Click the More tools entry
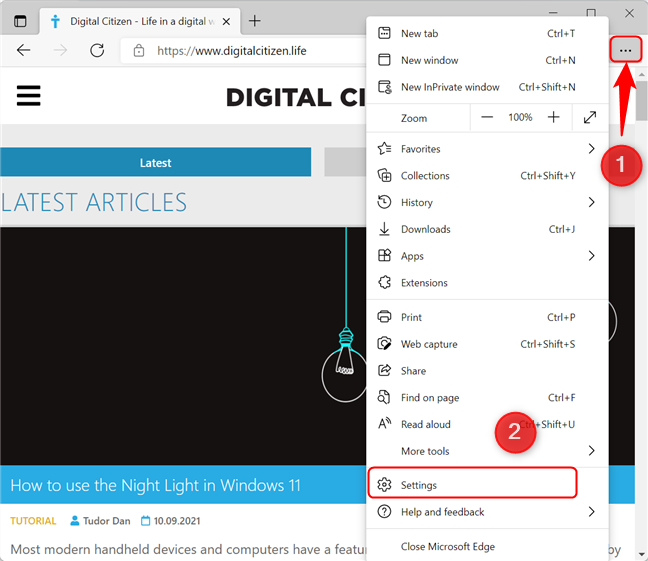This screenshot has width=648, height=561. 487,451
